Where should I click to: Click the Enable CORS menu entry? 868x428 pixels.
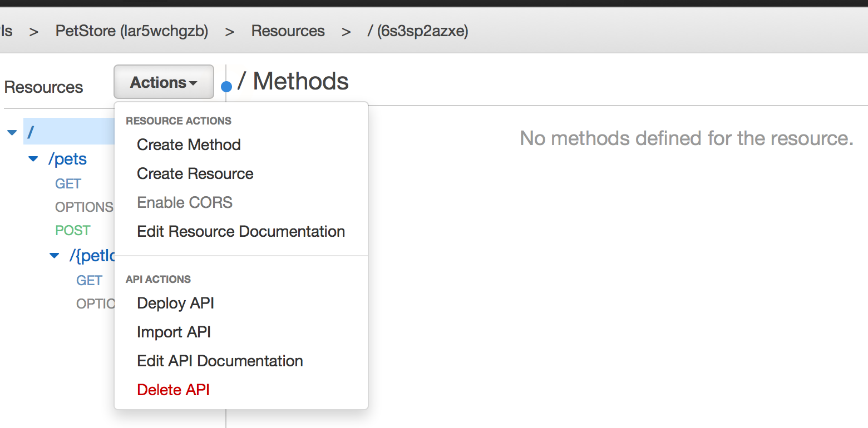pyautogui.click(x=185, y=202)
